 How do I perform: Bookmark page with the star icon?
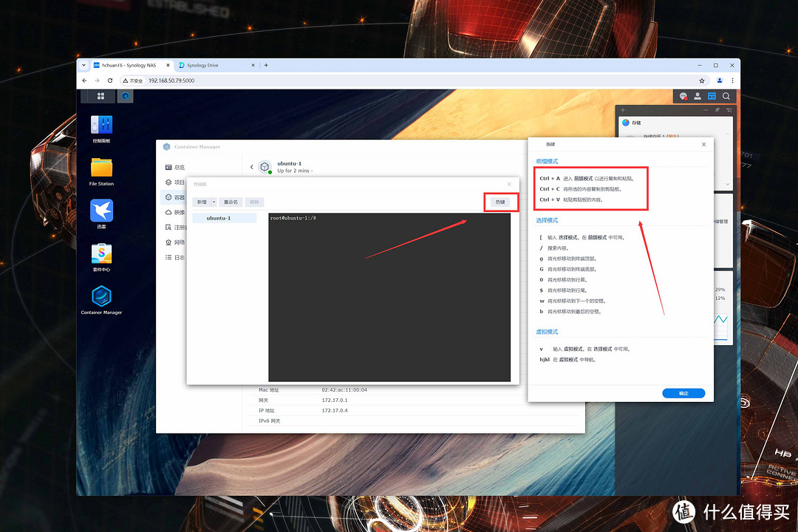(702, 81)
